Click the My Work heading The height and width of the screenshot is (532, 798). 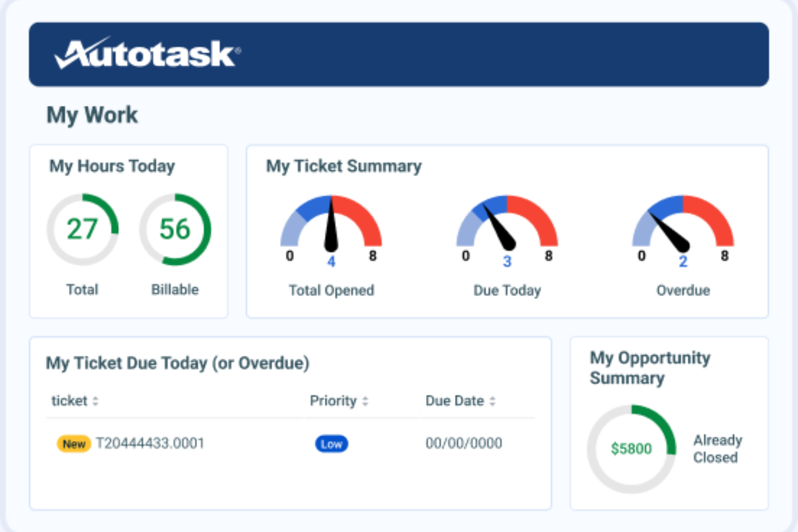[x=92, y=115]
